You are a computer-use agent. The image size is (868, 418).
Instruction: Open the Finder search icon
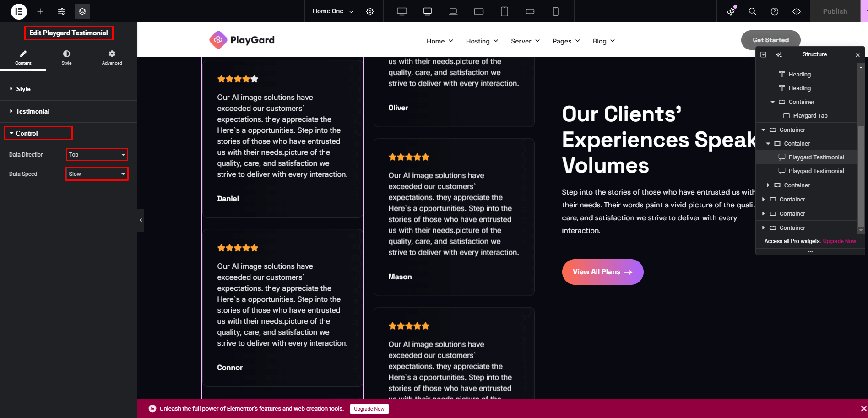point(753,11)
